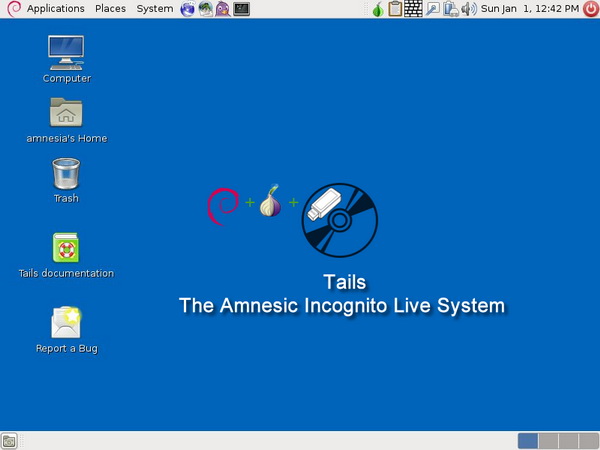This screenshot has width=600, height=450.
Task: Select the Report a Bug shortcut
Action: [x=66, y=323]
